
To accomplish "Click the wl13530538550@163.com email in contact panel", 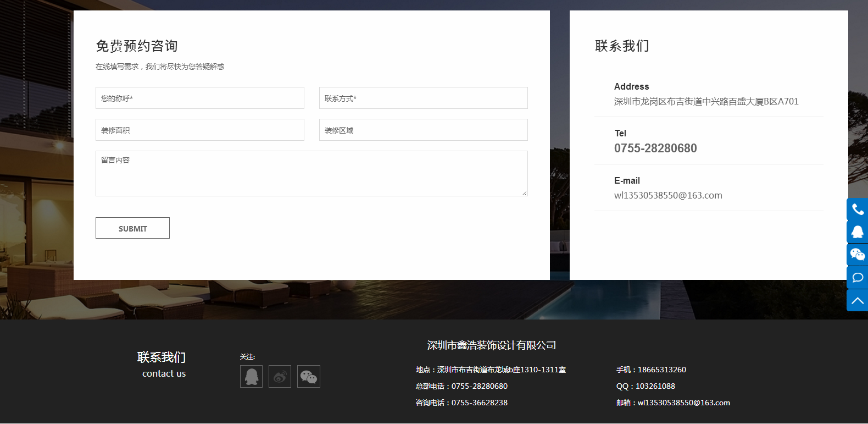I will 668,196.
